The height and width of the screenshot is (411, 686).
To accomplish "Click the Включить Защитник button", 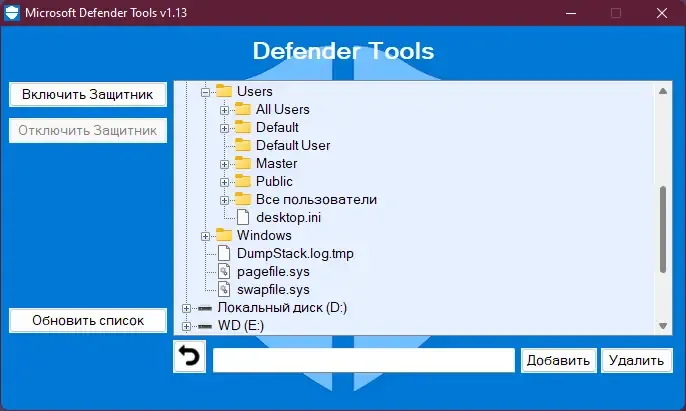I will coord(88,94).
